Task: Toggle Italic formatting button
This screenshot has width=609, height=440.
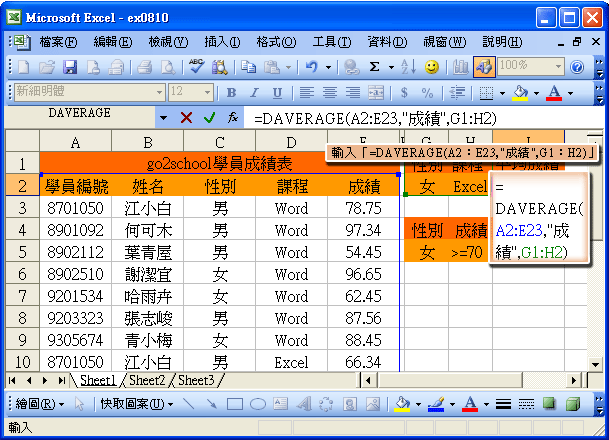Action: tap(254, 92)
